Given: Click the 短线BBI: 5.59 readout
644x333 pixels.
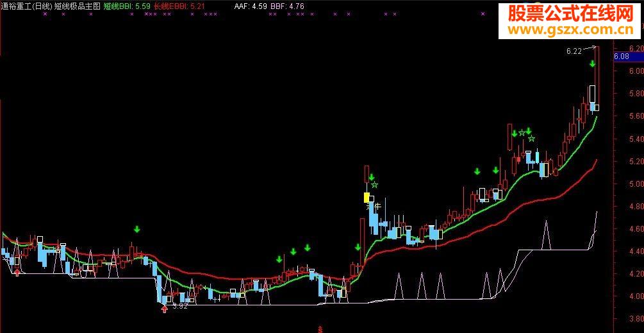Looking at the screenshot, I should click(x=126, y=6).
